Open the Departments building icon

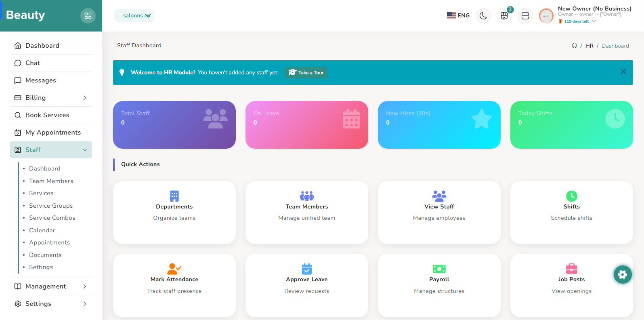tap(174, 196)
